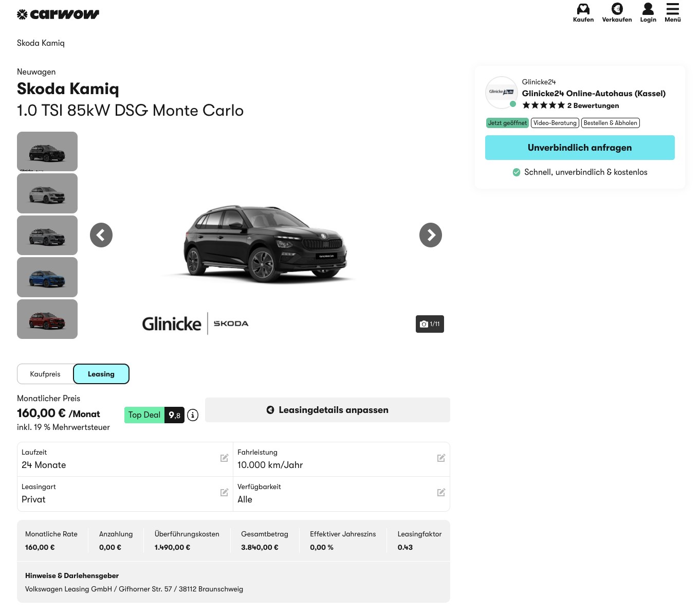This screenshot has height=612, width=700.
Task: Edit the Verfügbarkeit Alle field
Action: coord(441,493)
